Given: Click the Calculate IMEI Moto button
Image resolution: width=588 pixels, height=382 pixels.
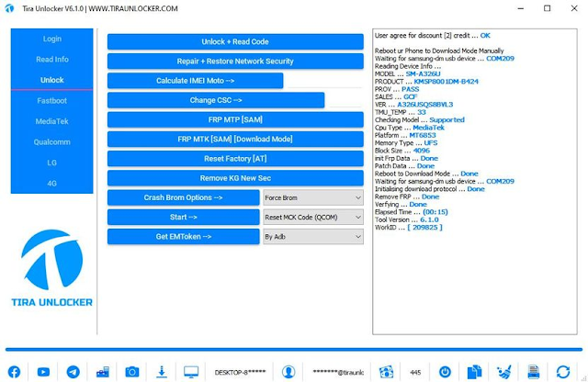Looking at the screenshot, I should click(195, 81).
